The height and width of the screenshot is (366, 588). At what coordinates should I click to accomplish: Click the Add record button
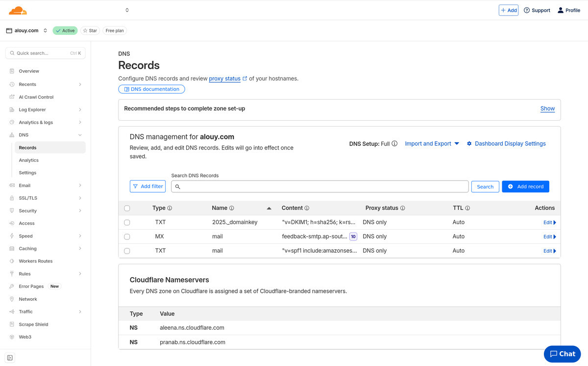tap(525, 186)
